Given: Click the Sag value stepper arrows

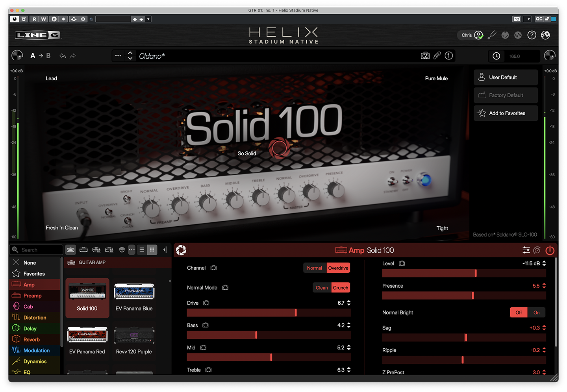Looking at the screenshot, I should (x=544, y=328).
